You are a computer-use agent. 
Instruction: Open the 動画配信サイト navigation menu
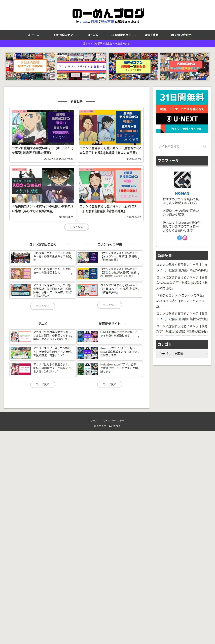[x=122, y=35]
